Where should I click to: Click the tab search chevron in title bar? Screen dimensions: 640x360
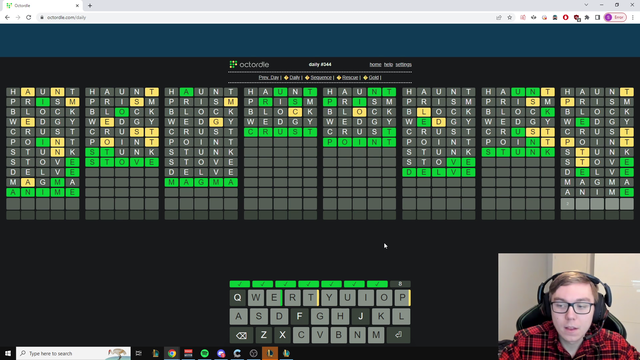(586, 5)
